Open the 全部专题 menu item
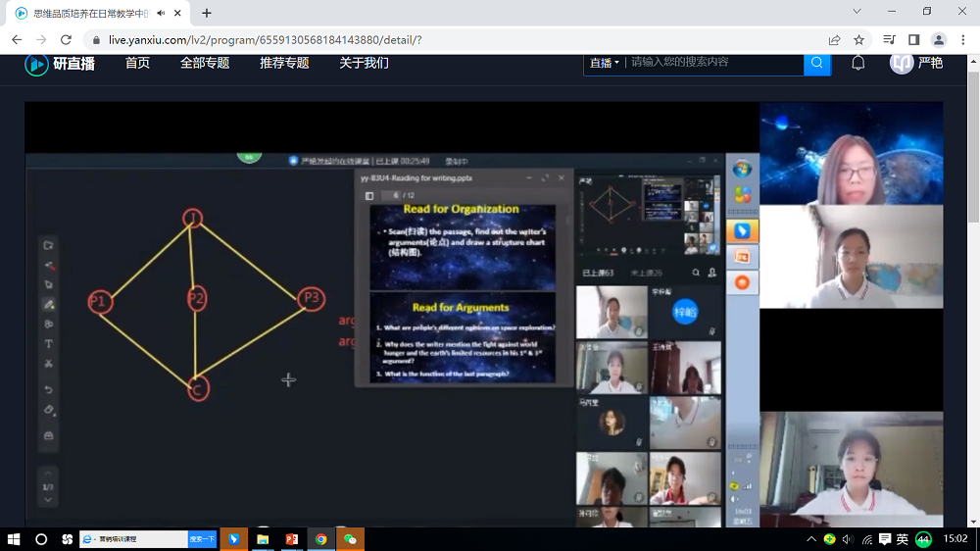This screenshot has height=551, width=980. pyautogui.click(x=205, y=63)
